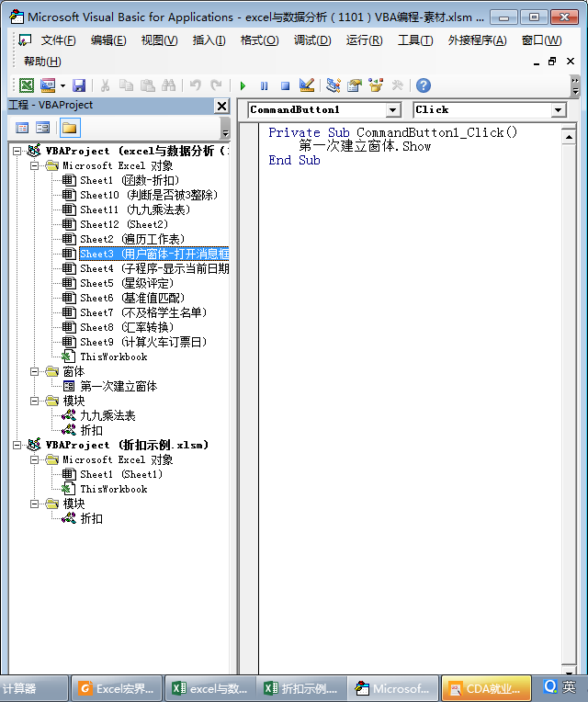Image resolution: width=588 pixels, height=702 pixels.
Task: Collapse the 窗体 folder
Action: [35, 371]
